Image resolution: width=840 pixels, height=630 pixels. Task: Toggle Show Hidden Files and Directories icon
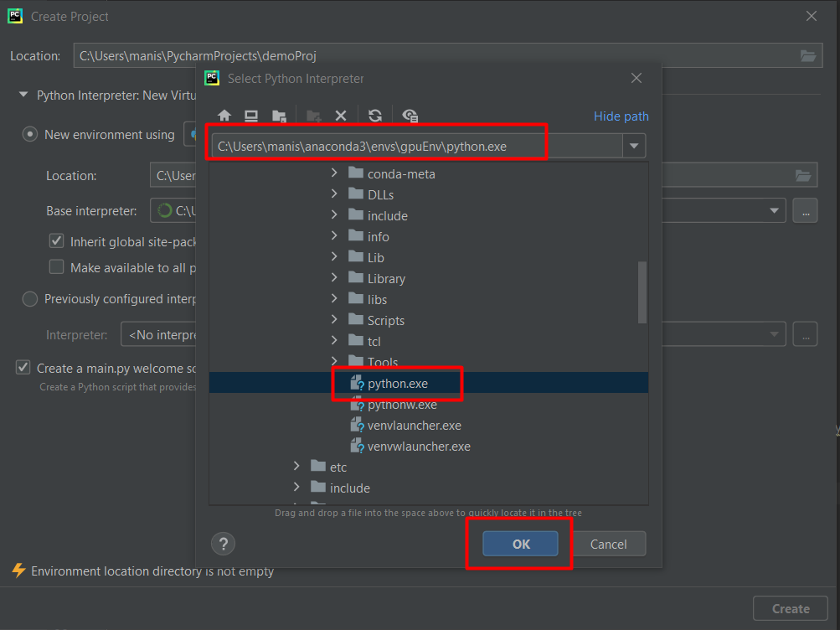[410, 115]
